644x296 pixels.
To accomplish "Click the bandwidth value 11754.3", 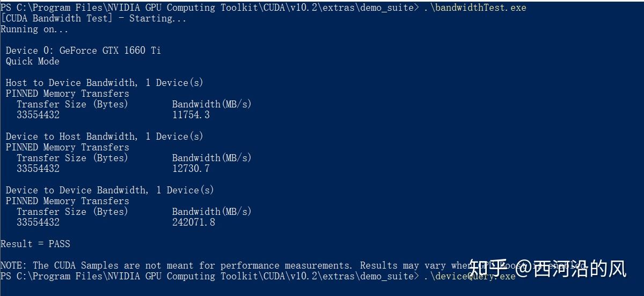I will click(191, 115).
